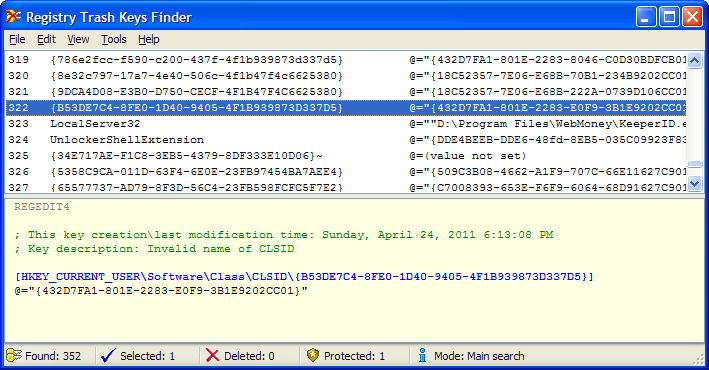Click the Mode info icon

(422, 355)
